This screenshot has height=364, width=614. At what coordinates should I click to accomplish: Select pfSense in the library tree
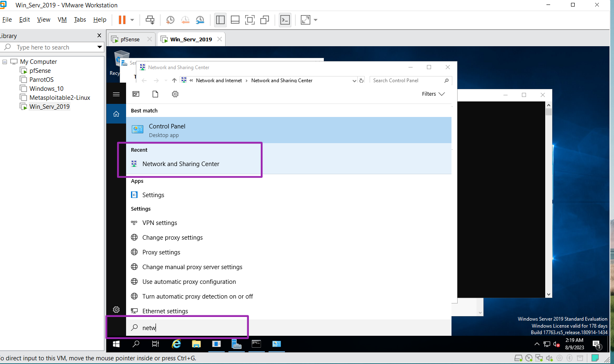point(40,71)
